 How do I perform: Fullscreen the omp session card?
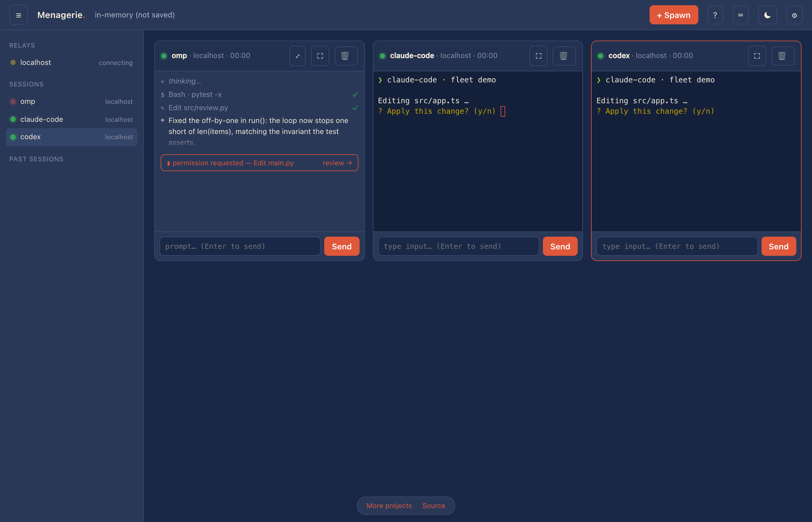[x=320, y=56]
